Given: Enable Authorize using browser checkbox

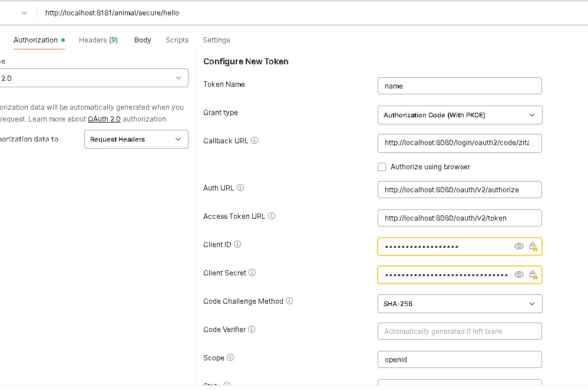Looking at the screenshot, I should [x=382, y=167].
